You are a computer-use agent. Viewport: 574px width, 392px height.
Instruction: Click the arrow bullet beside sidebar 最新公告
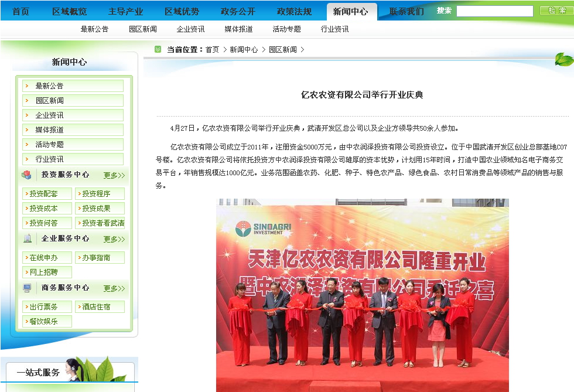pyautogui.click(x=27, y=86)
